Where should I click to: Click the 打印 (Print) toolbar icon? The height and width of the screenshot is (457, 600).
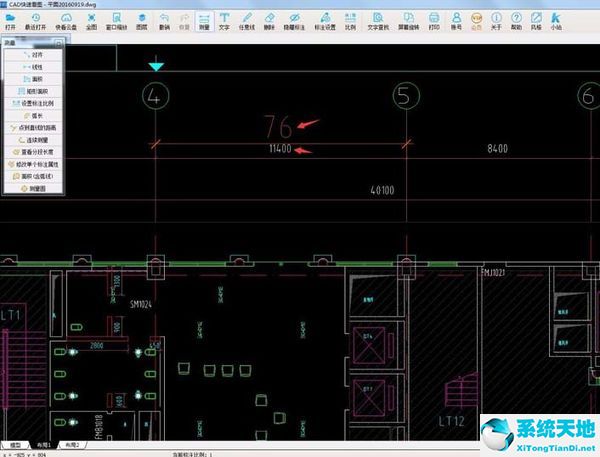(432, 22)
